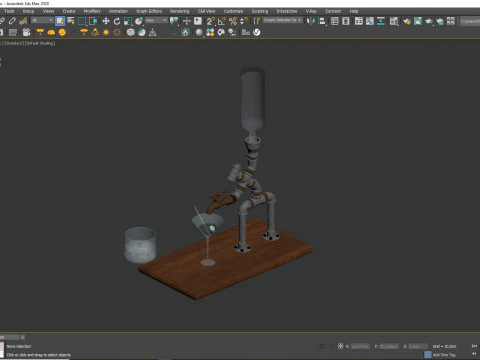Image resolution: width=480 pixels, height=360 pixels.
Task: Click the Mirror tool icon
Action: pyautogui.click(x=311, y=21)
